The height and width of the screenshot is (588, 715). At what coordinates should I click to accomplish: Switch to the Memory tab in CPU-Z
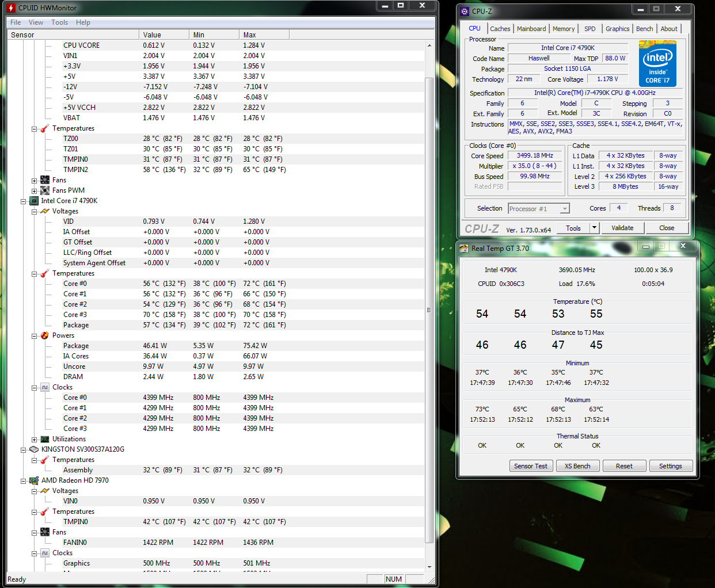pos(564,29)
